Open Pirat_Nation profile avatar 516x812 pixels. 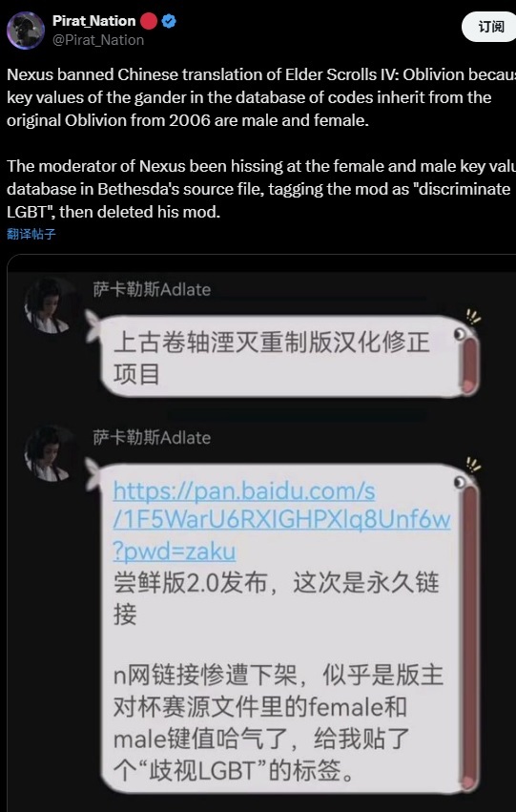[x=26, y=31]
